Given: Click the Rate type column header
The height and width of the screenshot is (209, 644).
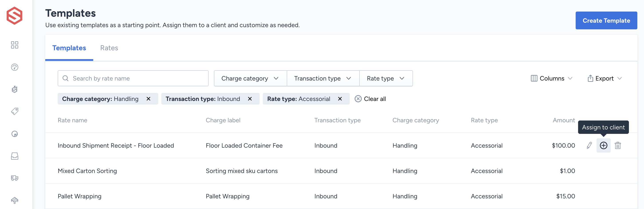Looking at the screenshot, I should coord(484,120).
